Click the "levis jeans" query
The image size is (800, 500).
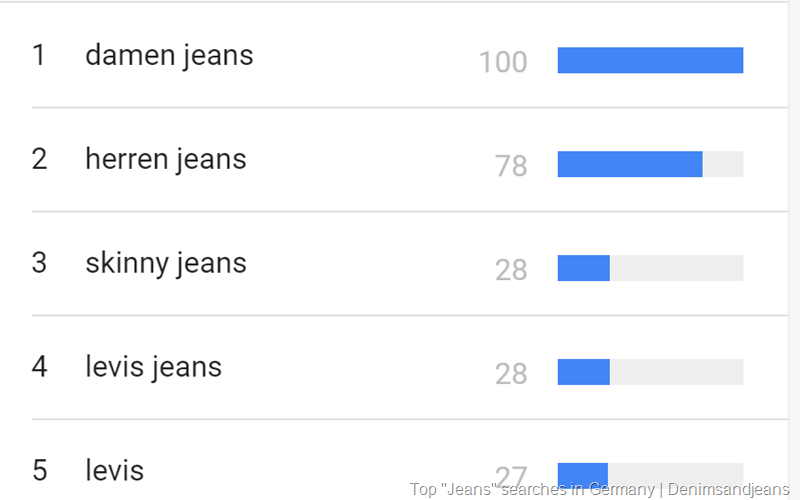pyautogui.click(x=153, y=368)
